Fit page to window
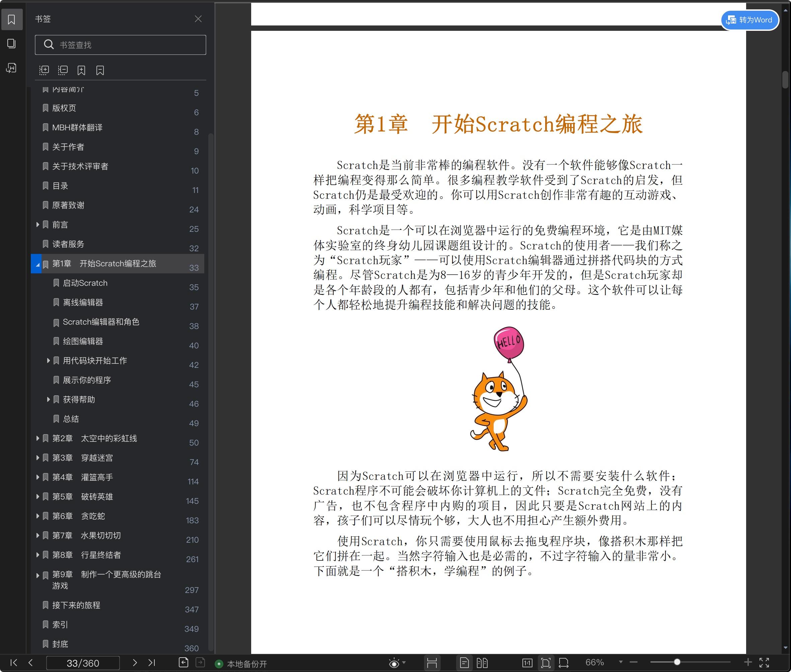 (546, 663)
